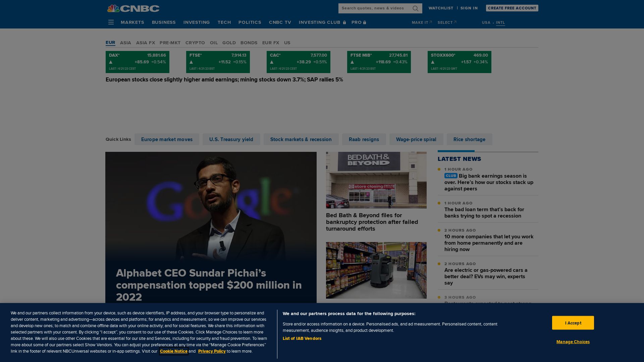Open the DAX index card
The width and height of the screenshot is (644, 362).
[138, 62]
